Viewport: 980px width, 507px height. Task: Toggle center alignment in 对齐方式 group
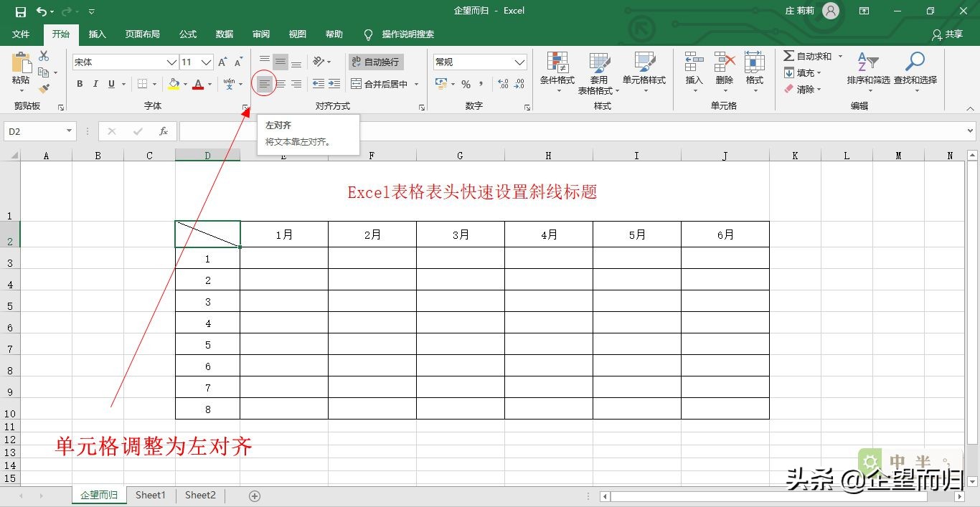[280, 84]
